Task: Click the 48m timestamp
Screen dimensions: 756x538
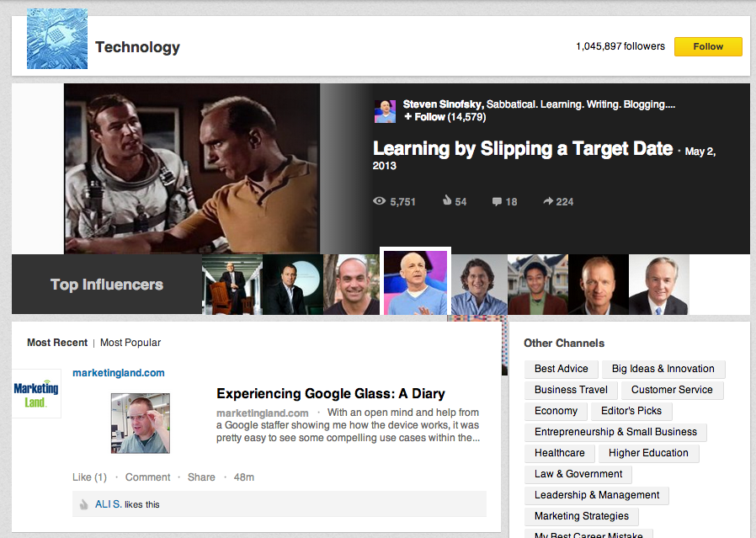Action: pyautogui.click(x=244, y=477)
